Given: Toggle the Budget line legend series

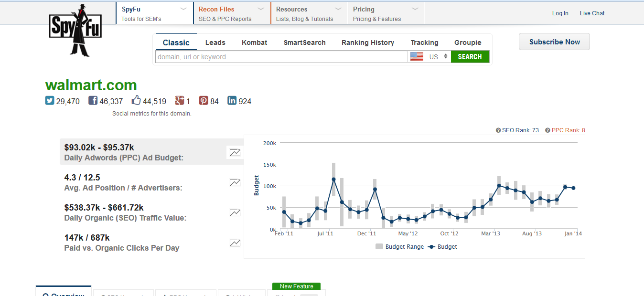Looking at the screenshot, I should click(x=442, y=247).
